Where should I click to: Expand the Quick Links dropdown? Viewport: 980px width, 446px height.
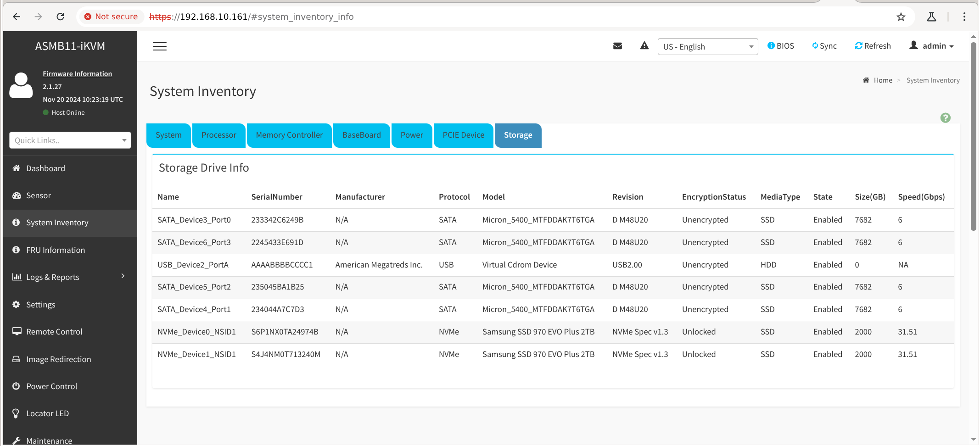pos(70,140)
